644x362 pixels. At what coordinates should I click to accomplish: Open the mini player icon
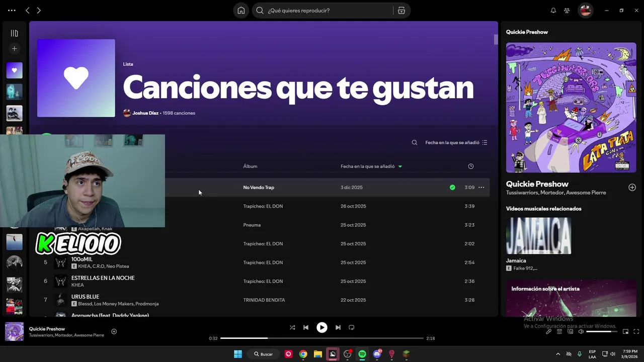pos(626,331)
